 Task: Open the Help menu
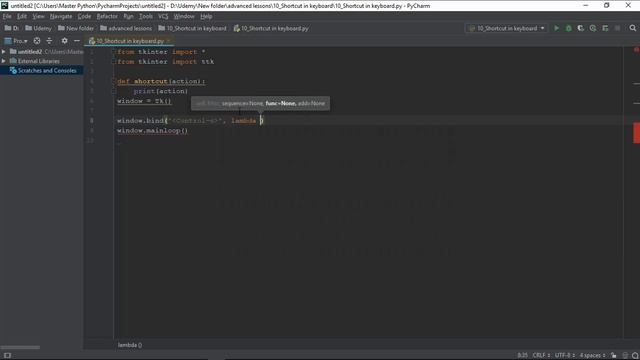(x=206, y=16)
